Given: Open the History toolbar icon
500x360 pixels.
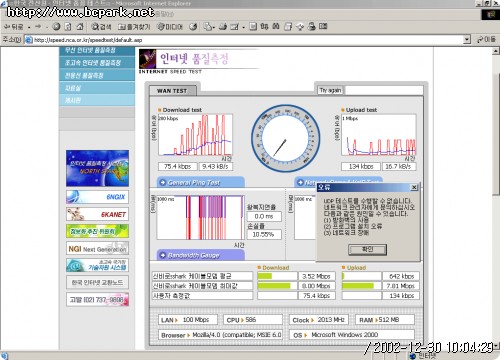Looking at the screenshot, I should click(x=193, y=27).
